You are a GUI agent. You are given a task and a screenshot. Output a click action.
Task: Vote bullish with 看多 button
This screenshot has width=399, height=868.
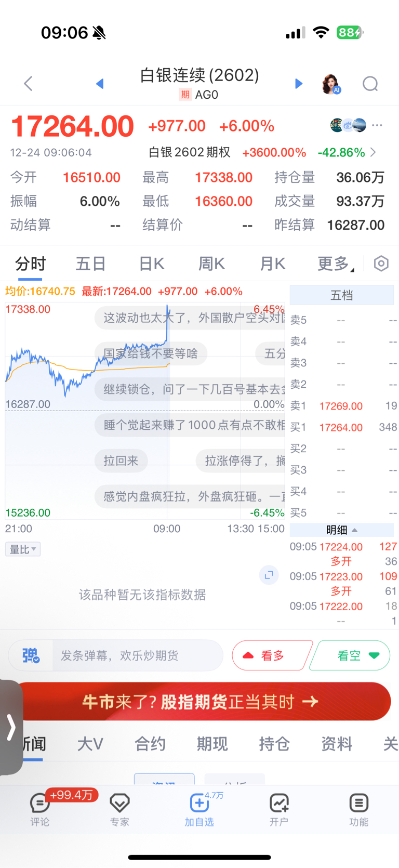(271, 656)
